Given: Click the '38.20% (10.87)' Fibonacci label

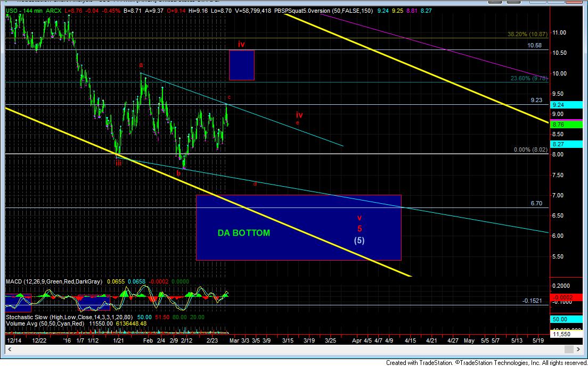Looking at the screenshot, I should pyautogui.click(x=528, y=34).
